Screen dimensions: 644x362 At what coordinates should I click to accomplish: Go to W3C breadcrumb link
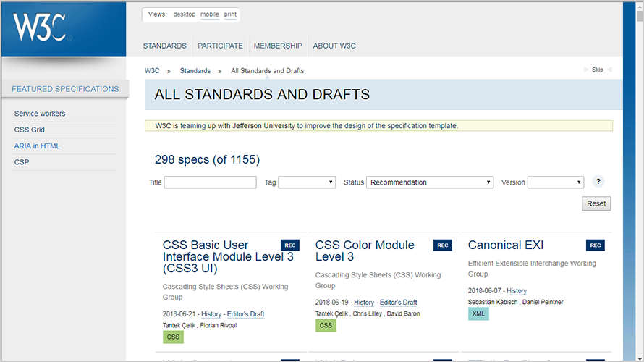pos(152,71)
